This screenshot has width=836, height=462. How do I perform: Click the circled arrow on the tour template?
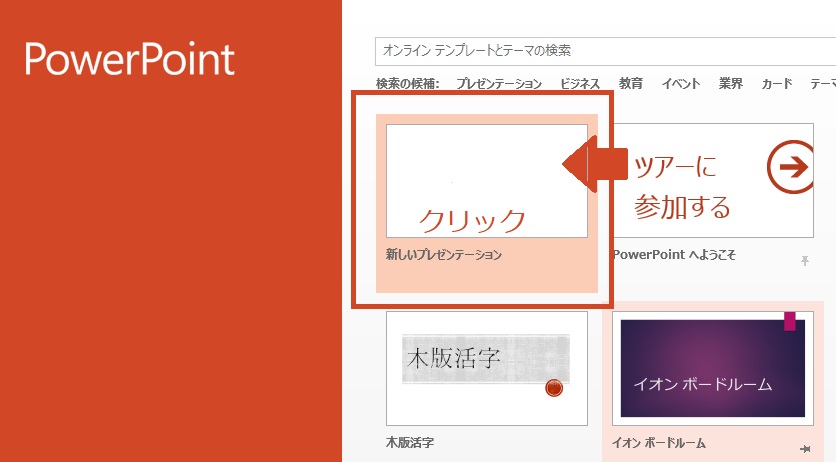pos(791,167)
